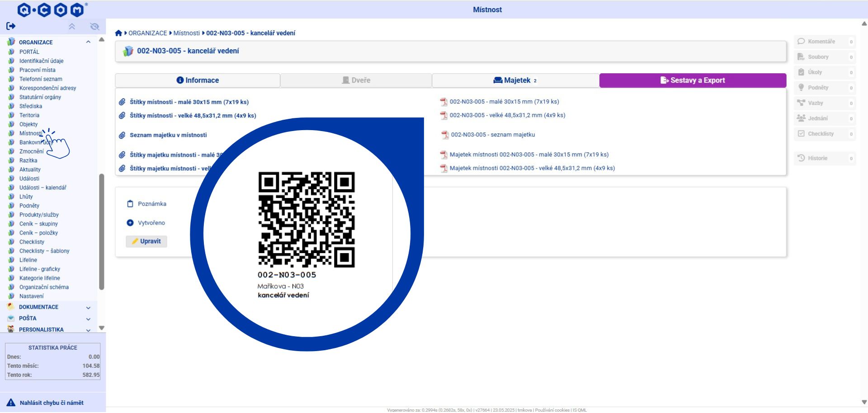The width and height of the screenshot is (868, 413).
Task: Open Ceník – položky in sidebar
Action: [x=38, y=233]
